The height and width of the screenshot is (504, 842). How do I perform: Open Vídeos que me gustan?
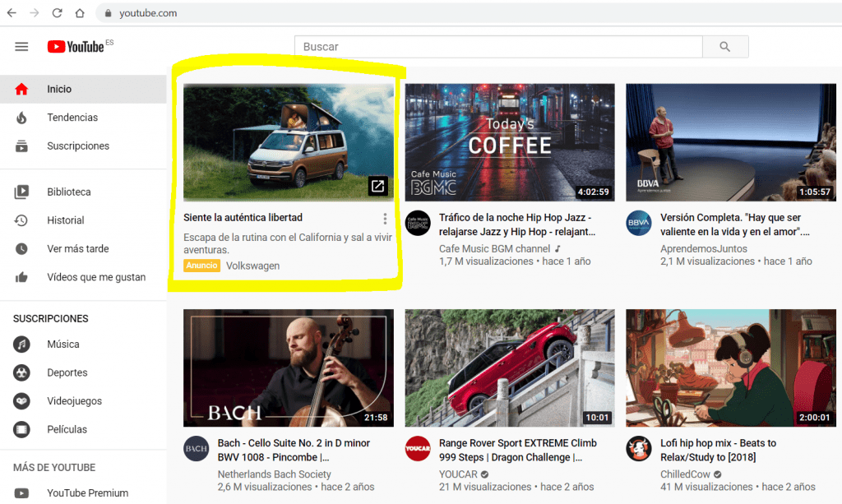pos(83,277)
